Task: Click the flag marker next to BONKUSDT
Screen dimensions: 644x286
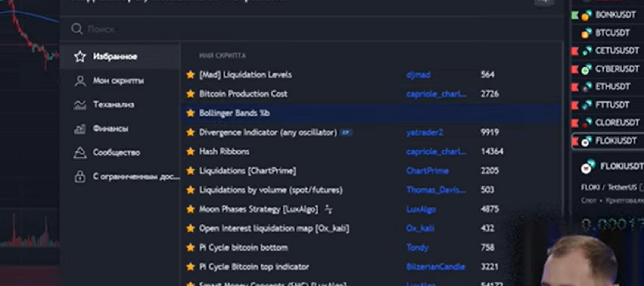Action: point(575,15)
